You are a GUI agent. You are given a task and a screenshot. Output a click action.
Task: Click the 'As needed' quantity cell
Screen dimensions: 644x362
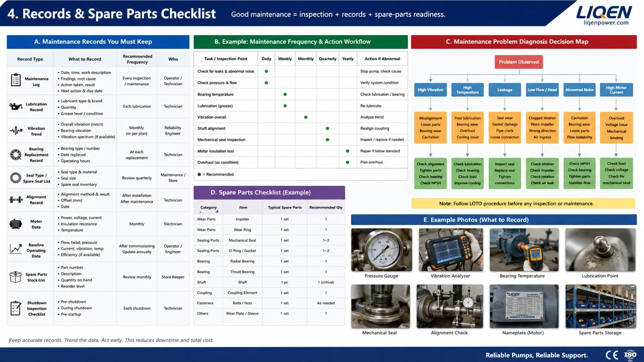[326, 303]
